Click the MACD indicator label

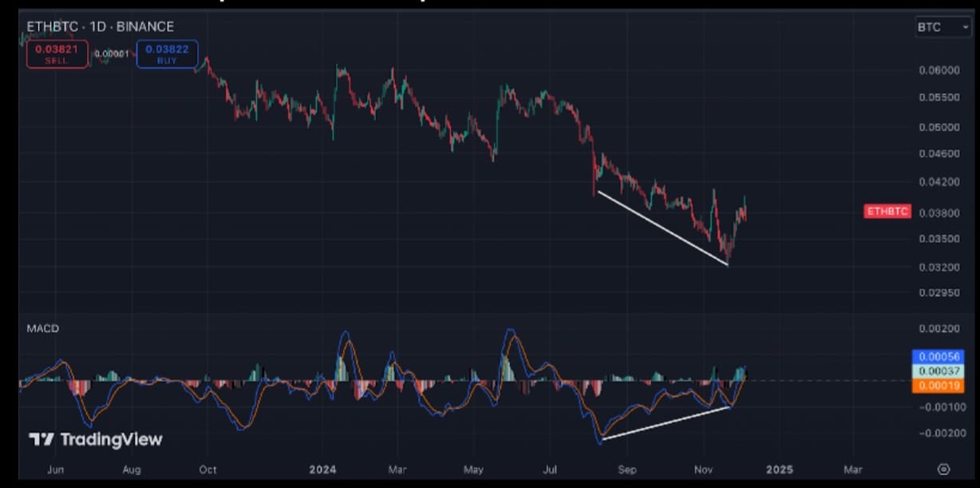pyautogui.click(x=43, y=328)
